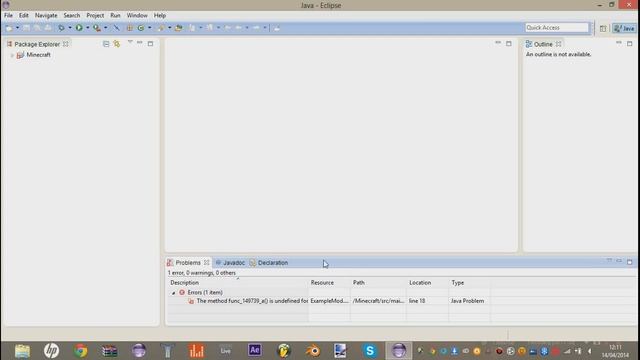Open the Help menu
This screenshot has height=360, width=640.
coord(160,15)
